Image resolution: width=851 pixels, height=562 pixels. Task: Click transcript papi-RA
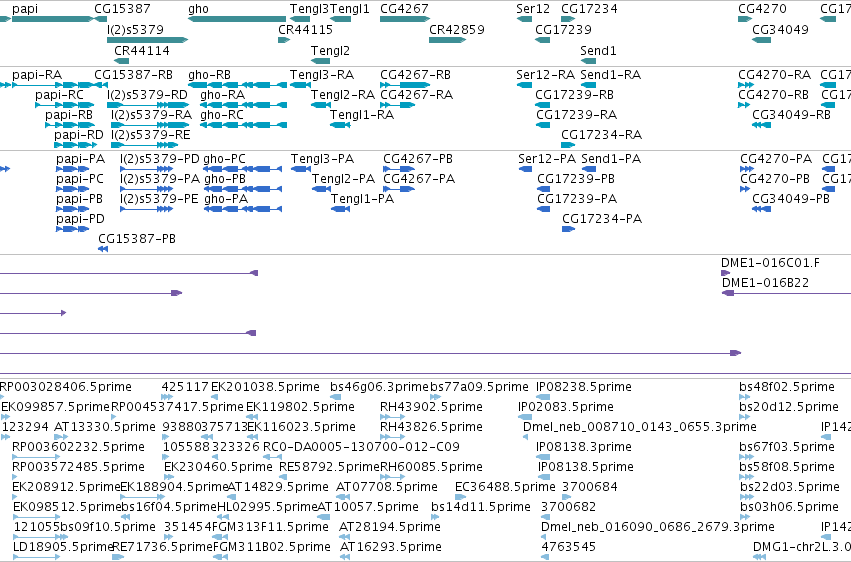pos(37,74)
